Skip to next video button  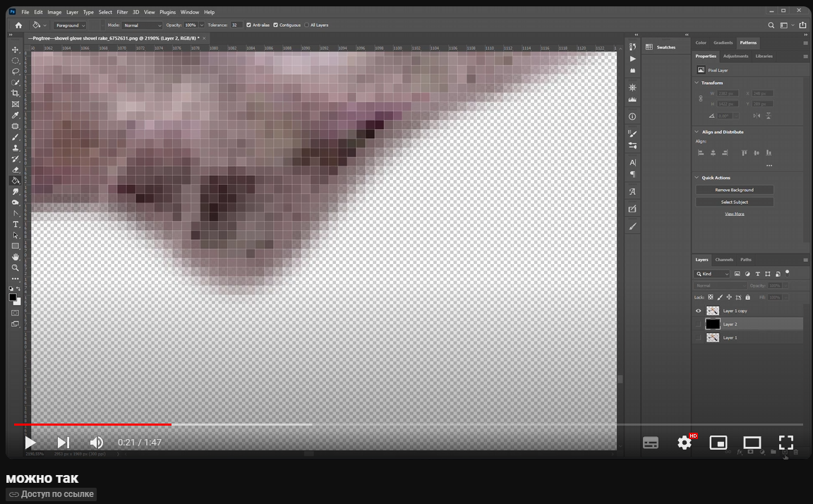tap(64, 443)
